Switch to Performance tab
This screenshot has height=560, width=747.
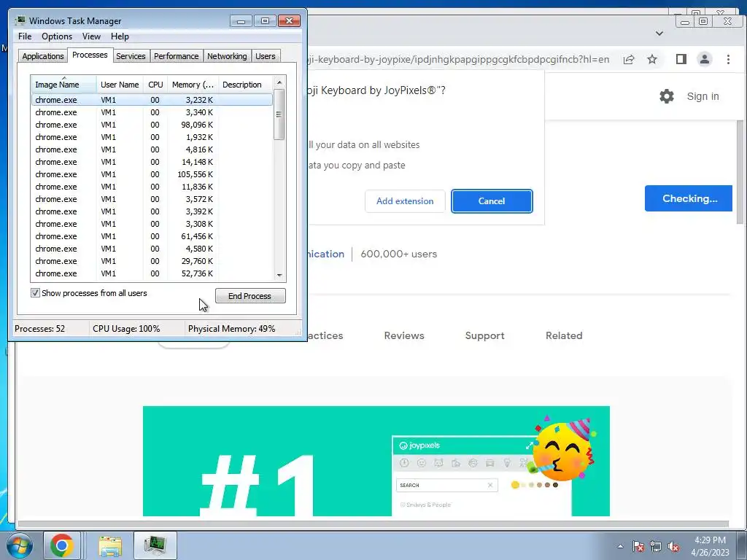177,56
